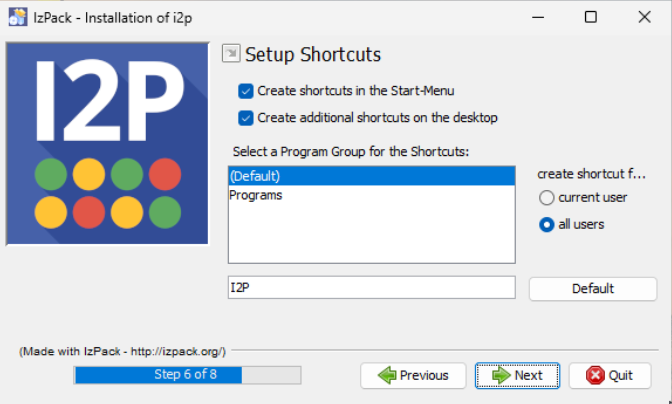Screen dimensions: 672x404
Task: Uncheck Create shortcuts in the Start-Menu
Action: [x=246, y=91]
